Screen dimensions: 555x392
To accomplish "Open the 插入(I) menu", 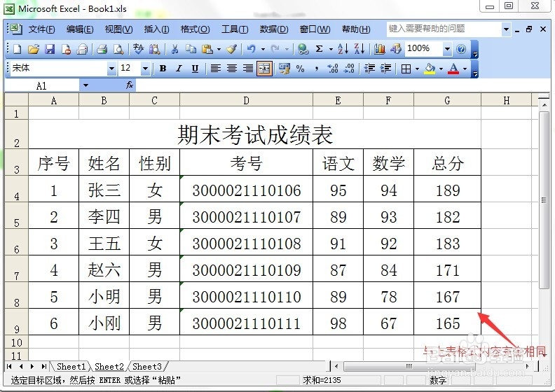I will tap(156, 29).
